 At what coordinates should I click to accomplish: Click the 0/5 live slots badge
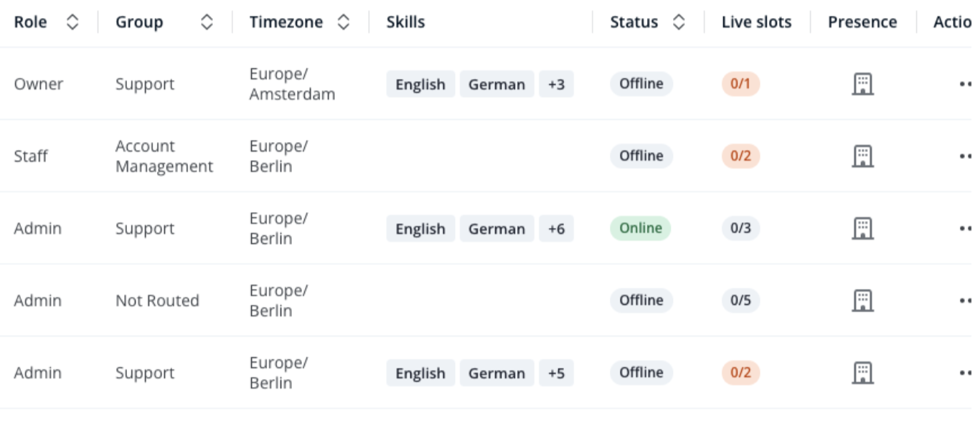click(740, 300)
